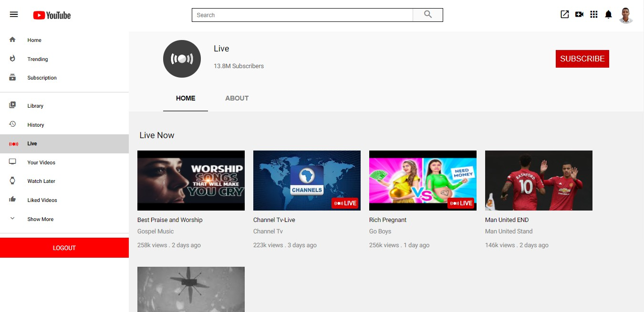Click the red LOGOUT button
This screenshot has height=312, width=644.
coord(64,248)
